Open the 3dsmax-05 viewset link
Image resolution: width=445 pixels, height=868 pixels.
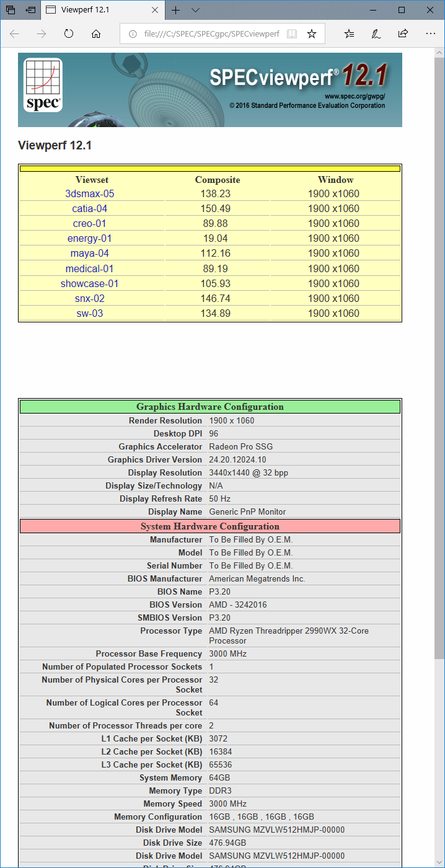[x=90, y=194]
